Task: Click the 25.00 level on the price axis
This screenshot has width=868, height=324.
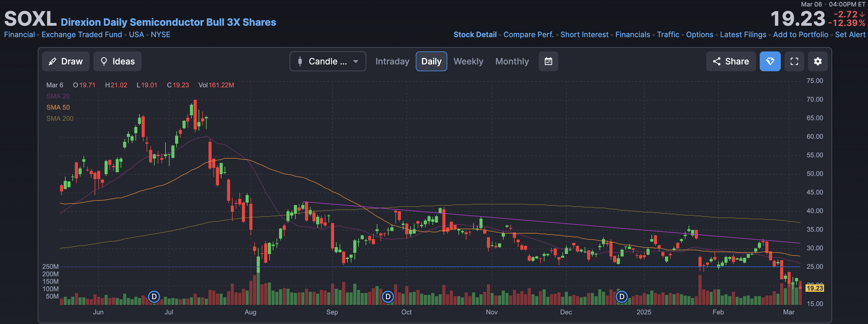Action: [814, 267]
